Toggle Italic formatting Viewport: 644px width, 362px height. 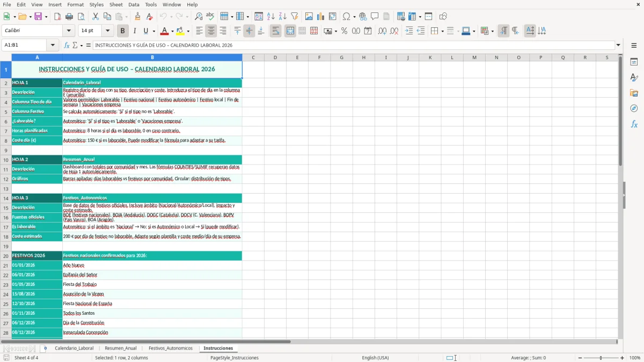(134, 31)
